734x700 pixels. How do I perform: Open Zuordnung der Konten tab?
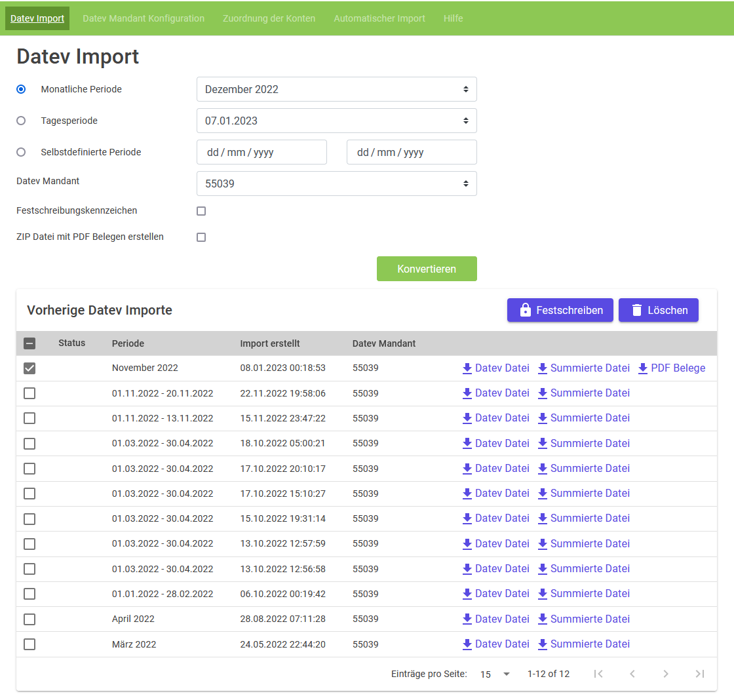(x=269, y=18)
